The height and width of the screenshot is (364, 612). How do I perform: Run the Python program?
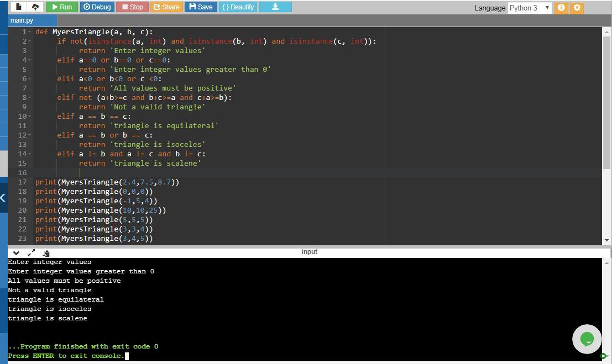[62, 7]
